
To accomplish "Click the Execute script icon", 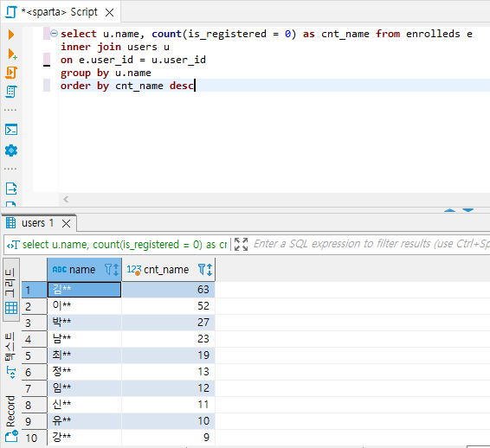I will tap(11, 73).
